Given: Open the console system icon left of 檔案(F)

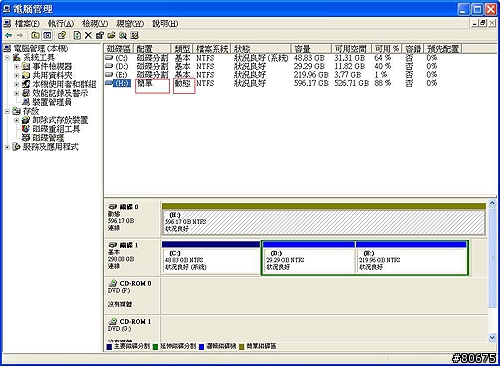Looking at the screenshot, I should point(8,24).
